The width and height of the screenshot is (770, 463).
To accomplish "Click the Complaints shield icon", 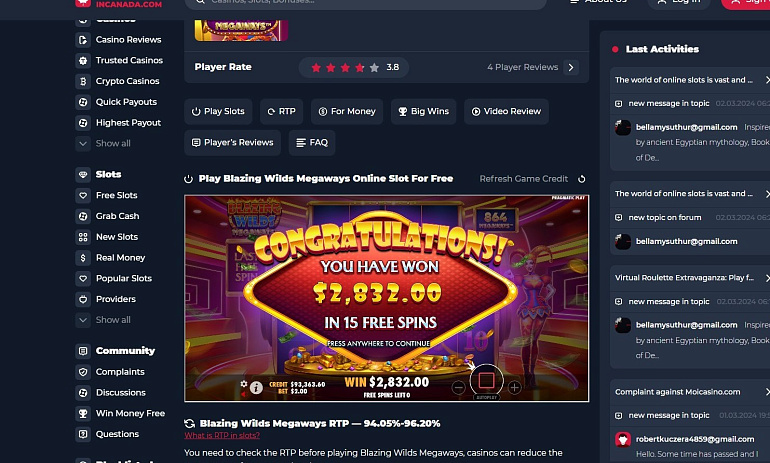I will (83, 372).
